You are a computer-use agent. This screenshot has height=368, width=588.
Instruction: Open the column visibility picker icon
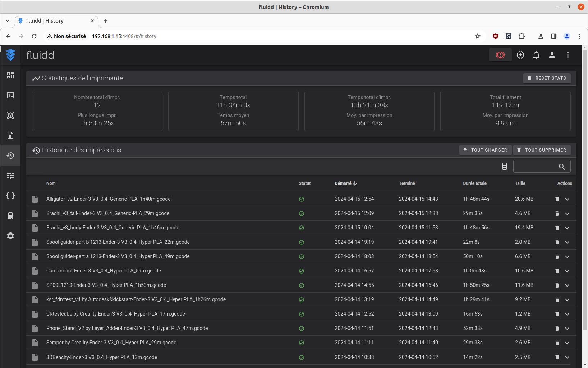click(505, 166)
